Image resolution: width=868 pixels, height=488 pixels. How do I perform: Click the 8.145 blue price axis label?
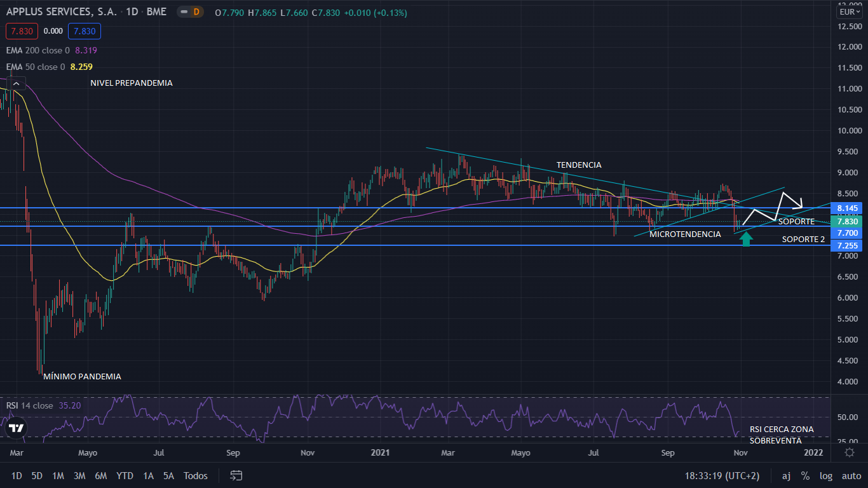click(848, 208)
